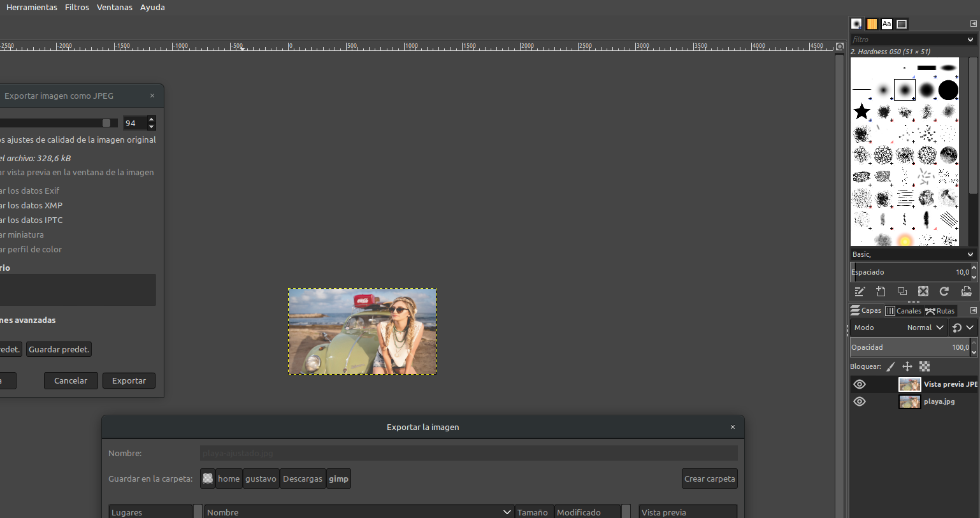980x518 pixels.
Task: Hide the Vista previa JPEG layer
Action: pos(860,384)
